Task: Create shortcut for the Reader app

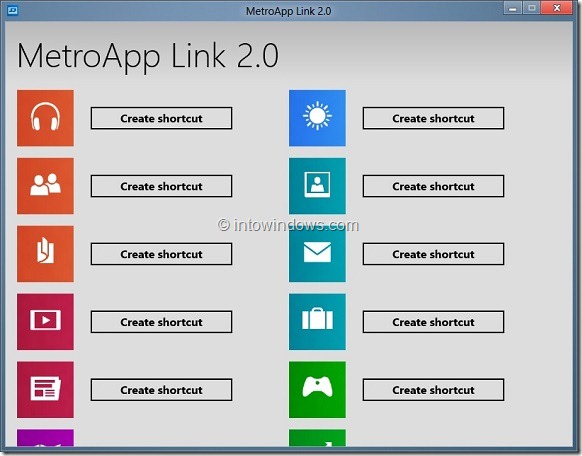Action: (161, 254)
